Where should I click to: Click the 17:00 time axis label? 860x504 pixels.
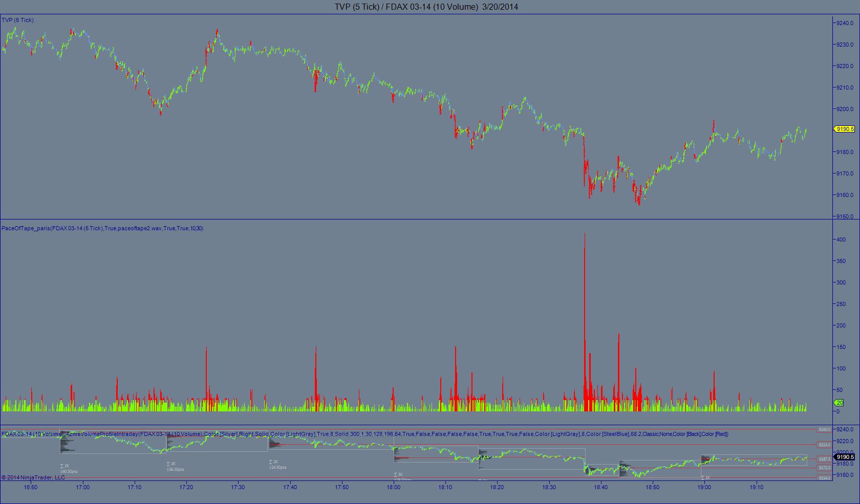point(82,487)
